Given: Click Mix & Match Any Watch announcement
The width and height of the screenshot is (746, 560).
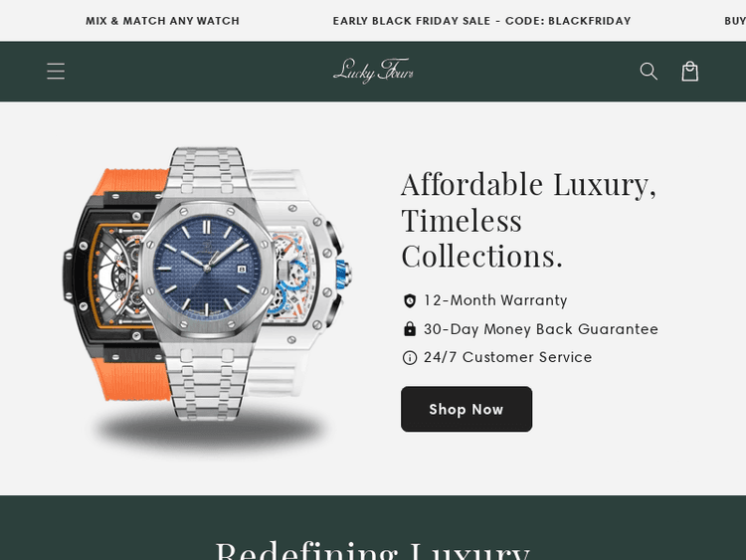Looking at the screenshot, I should (163, 21).
